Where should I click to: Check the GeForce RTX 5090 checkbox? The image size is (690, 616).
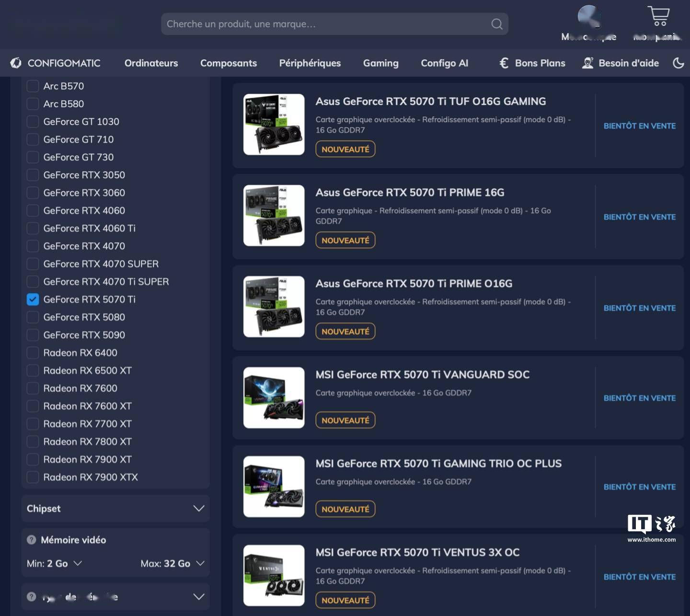click(x=33, y=335)
